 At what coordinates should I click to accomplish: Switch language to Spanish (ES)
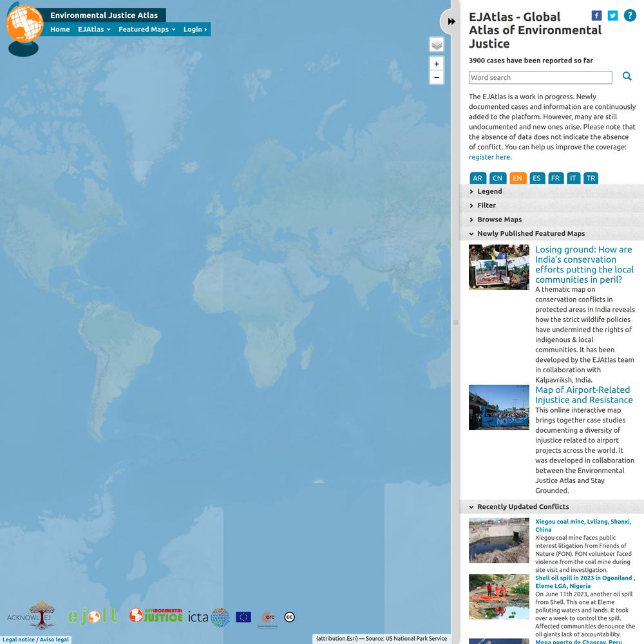click(x=537, y=178)
